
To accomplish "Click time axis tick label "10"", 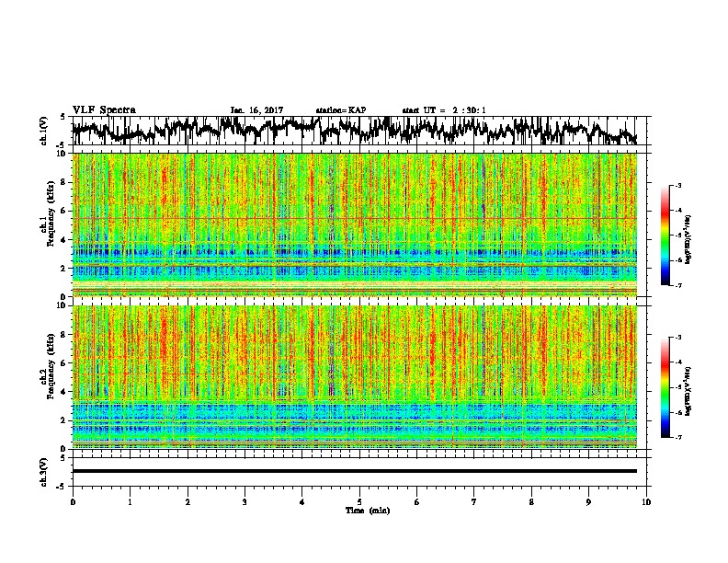I will point(646,502).
